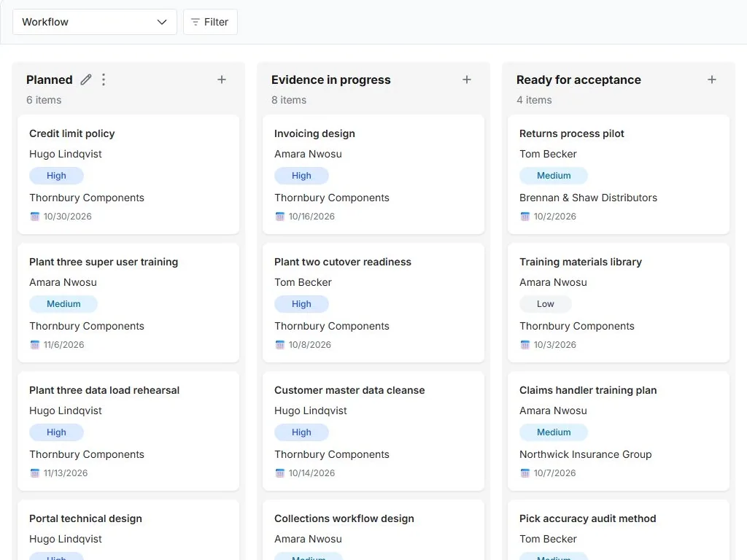Open the Planned column more options menu
The image size is (747, 560).
104,79
